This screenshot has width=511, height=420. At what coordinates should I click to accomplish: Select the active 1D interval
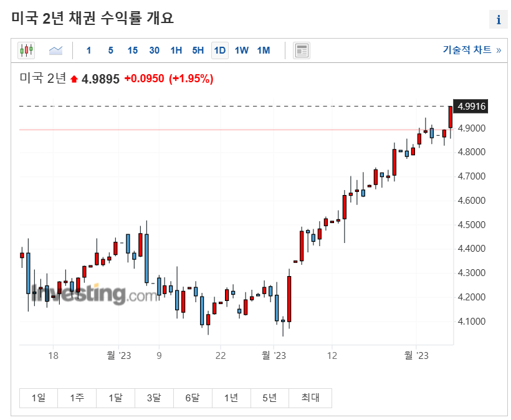(x=219, y=50)
